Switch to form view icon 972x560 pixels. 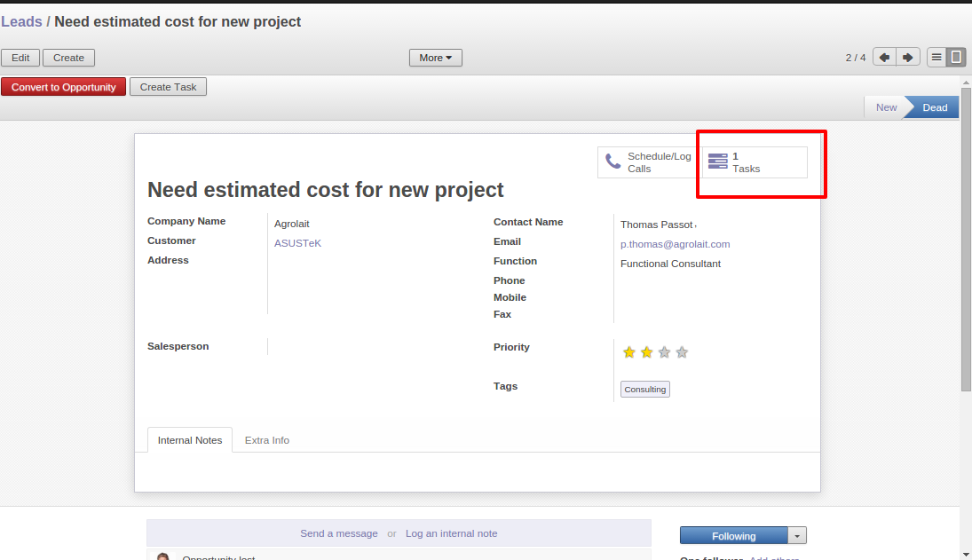(x=957, y=58)
